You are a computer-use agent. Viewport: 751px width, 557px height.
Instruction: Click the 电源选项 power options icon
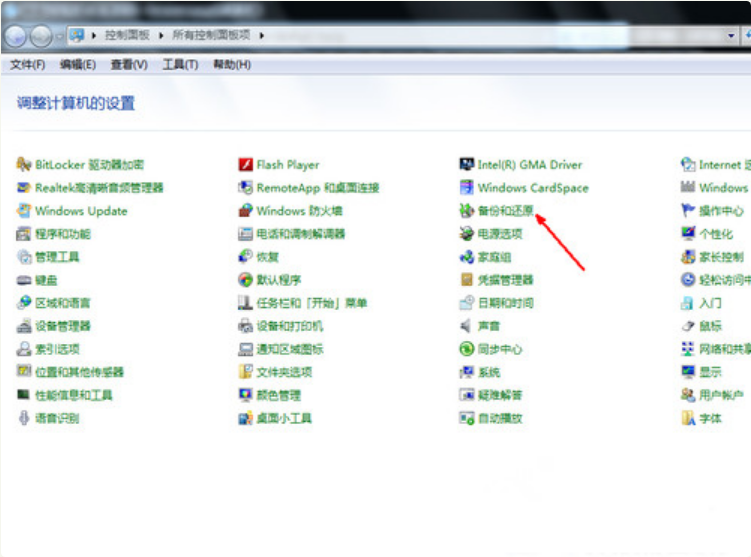click(x=467, y=234)
